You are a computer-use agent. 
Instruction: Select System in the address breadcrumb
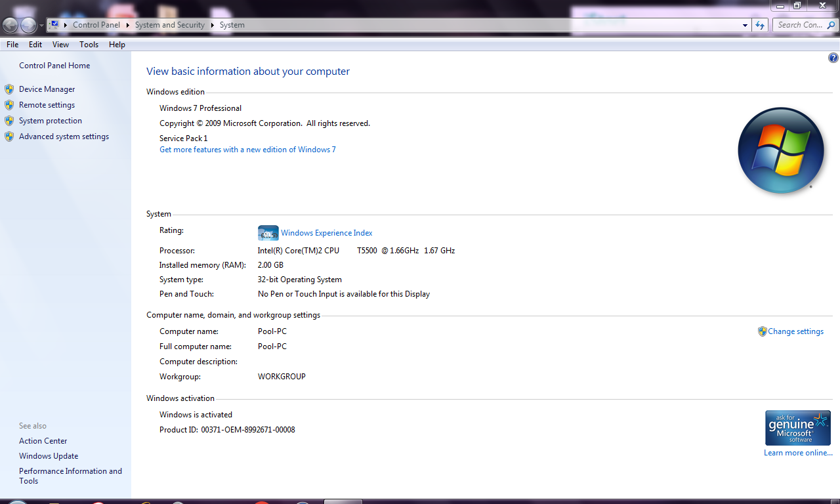pyautogui.click(x=232, y=25)
